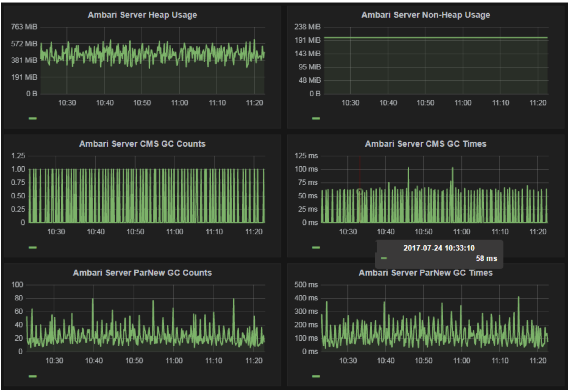Toggle the green legend marker under CMS GC Counts
Image resolution: width=571 pixels, height=392 pixels.
(33, 247)
